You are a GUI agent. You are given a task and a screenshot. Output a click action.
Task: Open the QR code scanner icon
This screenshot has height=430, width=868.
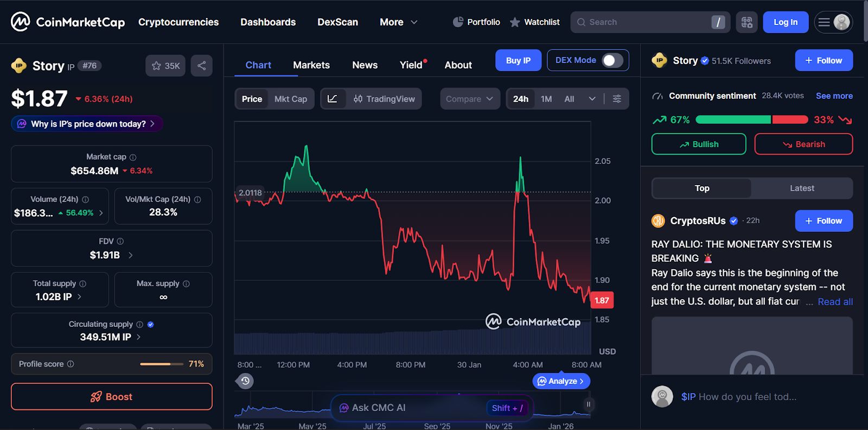tap(746, 22)
